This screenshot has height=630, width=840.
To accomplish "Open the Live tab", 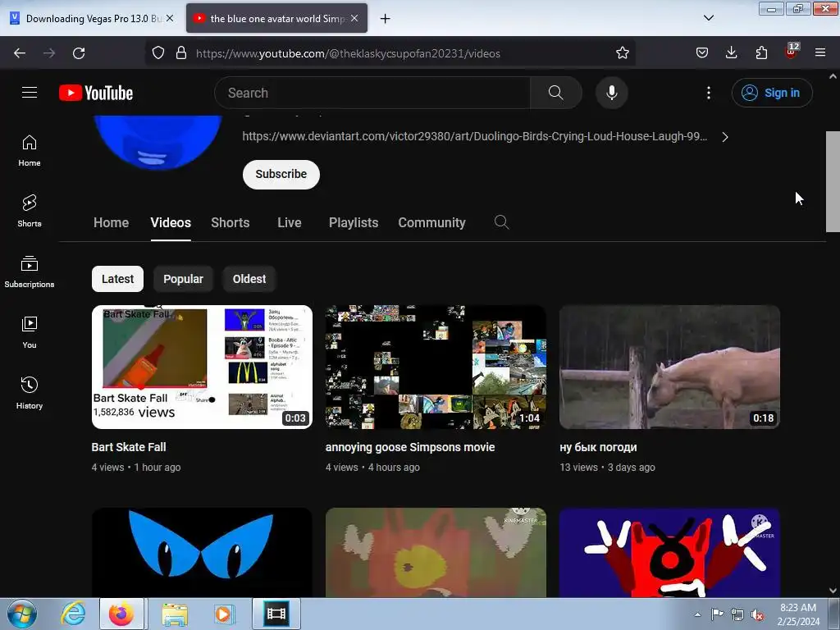I will pyautogui.click(x=290, y=223).
